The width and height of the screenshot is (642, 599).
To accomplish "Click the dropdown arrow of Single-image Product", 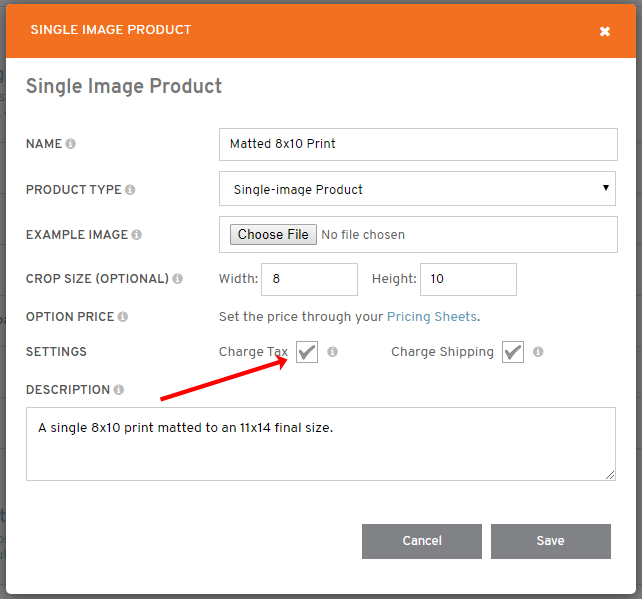I will (x=606, y=188).
